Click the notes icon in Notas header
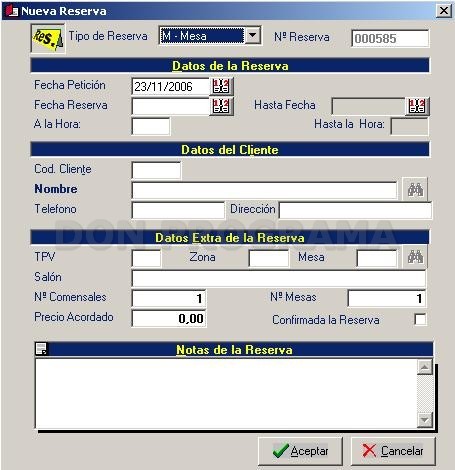The image size is (455, 470). pos(41,349)
